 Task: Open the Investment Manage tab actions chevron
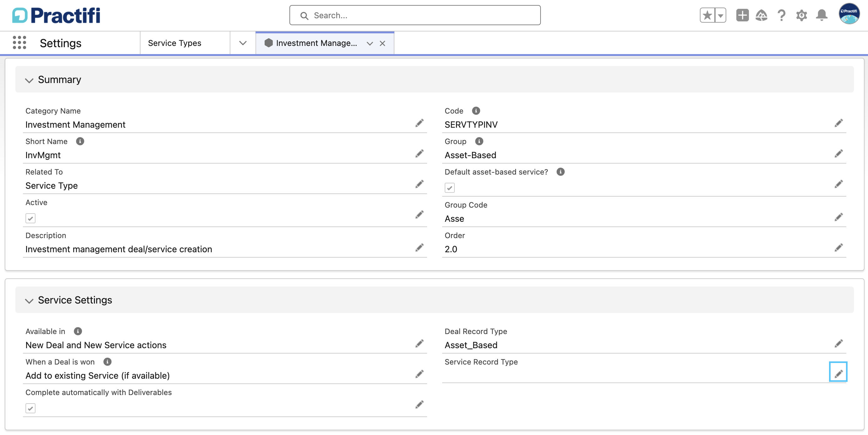click(370, 43)
